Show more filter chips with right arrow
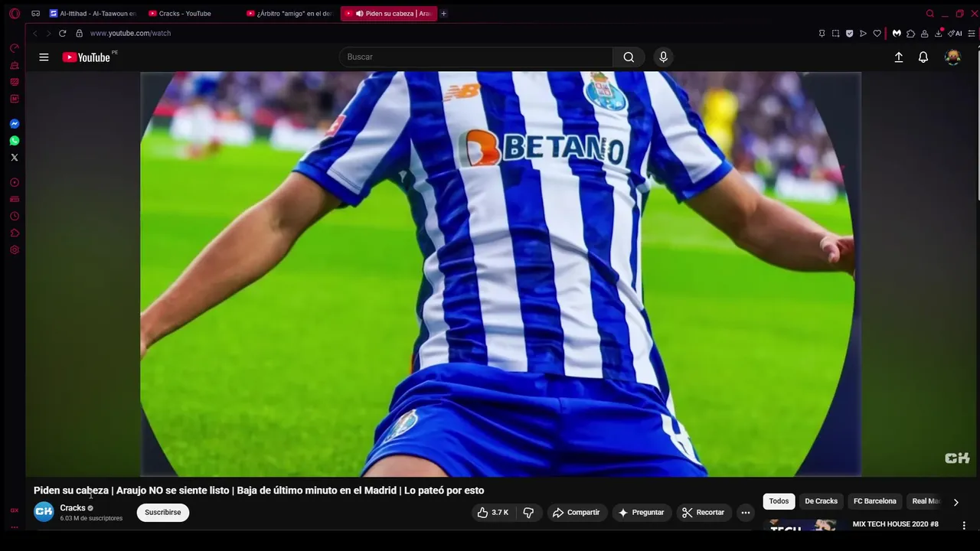Screen dimensions: 980x551 click(955, 502)
